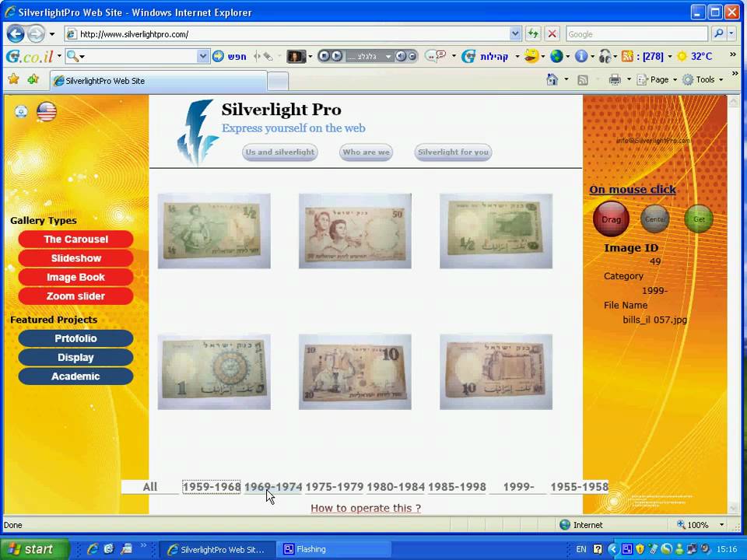Click the radio player volume icon
The image size is (747, 560).
[x=400, y=56]
